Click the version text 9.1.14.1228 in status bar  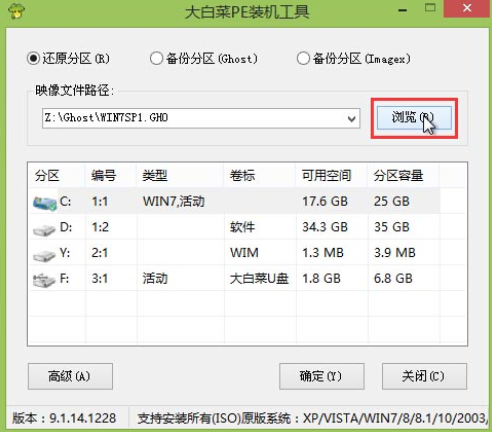tap(83, 418)
